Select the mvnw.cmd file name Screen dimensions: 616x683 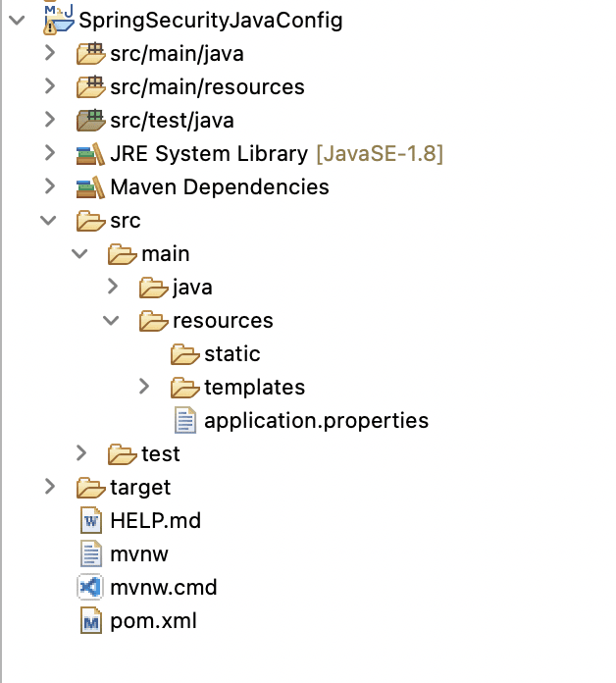coord(163,588)
